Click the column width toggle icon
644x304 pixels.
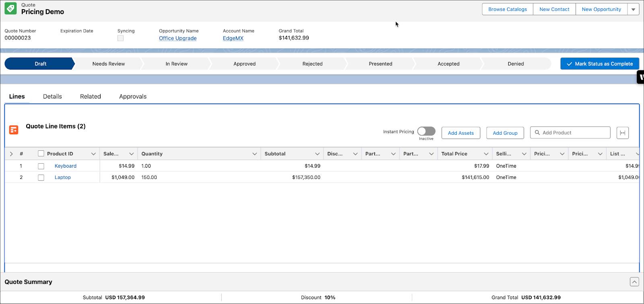click(x=622, y=133)
